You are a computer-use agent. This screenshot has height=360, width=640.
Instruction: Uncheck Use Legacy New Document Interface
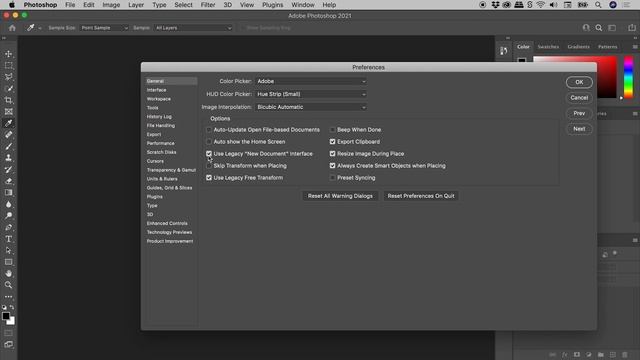point(209,154)
